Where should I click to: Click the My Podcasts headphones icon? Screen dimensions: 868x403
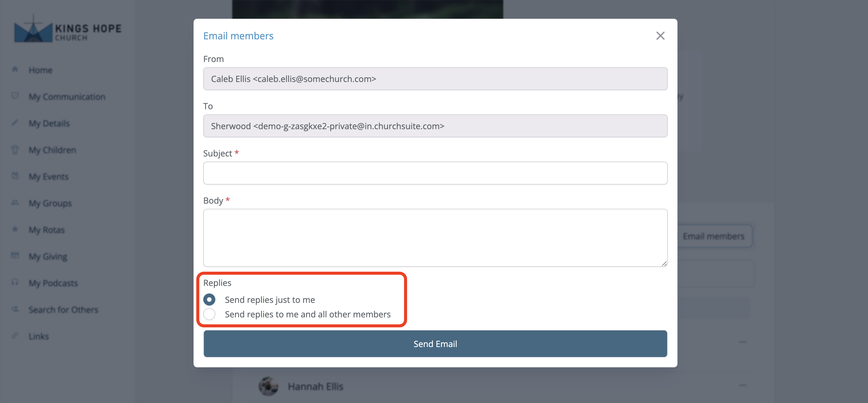15,282
